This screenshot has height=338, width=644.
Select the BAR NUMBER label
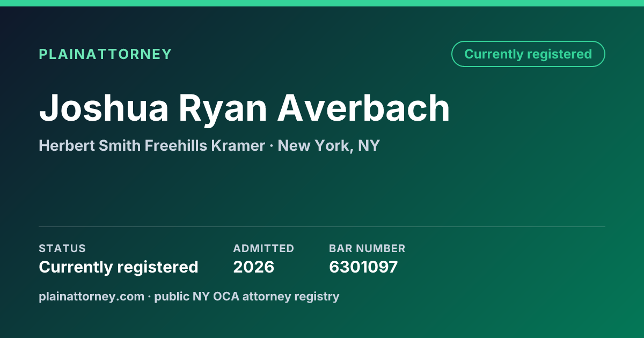click(367, 248)
